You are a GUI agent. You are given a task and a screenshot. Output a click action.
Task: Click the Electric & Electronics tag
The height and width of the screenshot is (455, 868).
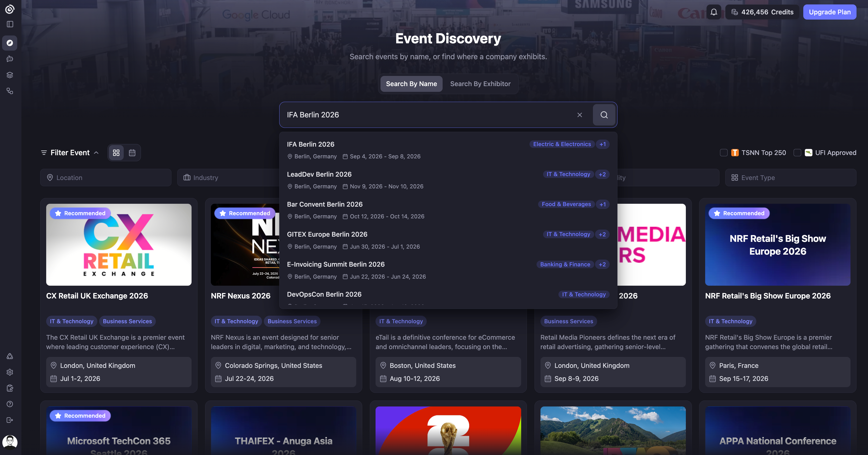562,144
